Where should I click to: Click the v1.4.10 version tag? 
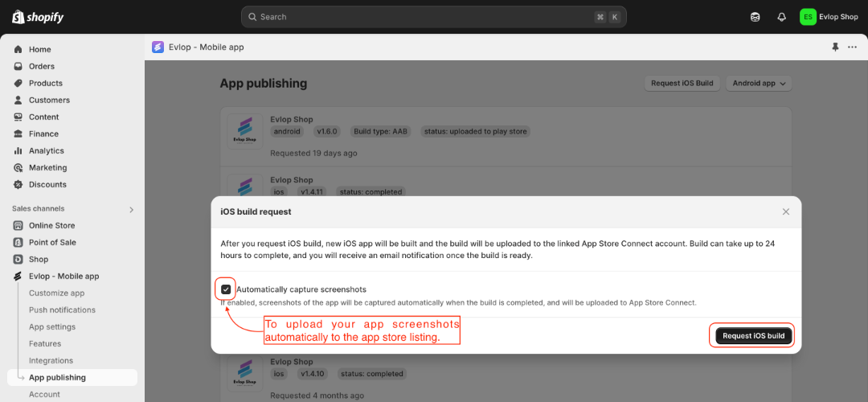click(313, 374)
